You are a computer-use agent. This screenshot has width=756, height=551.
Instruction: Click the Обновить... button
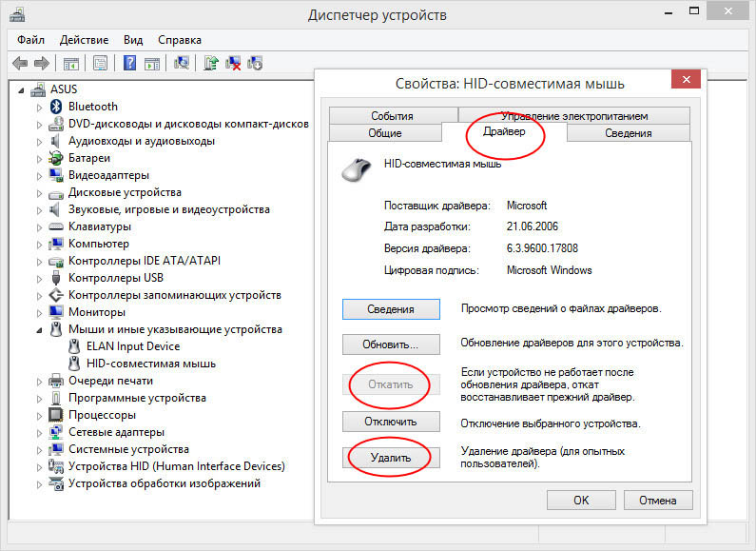point(391,344)
